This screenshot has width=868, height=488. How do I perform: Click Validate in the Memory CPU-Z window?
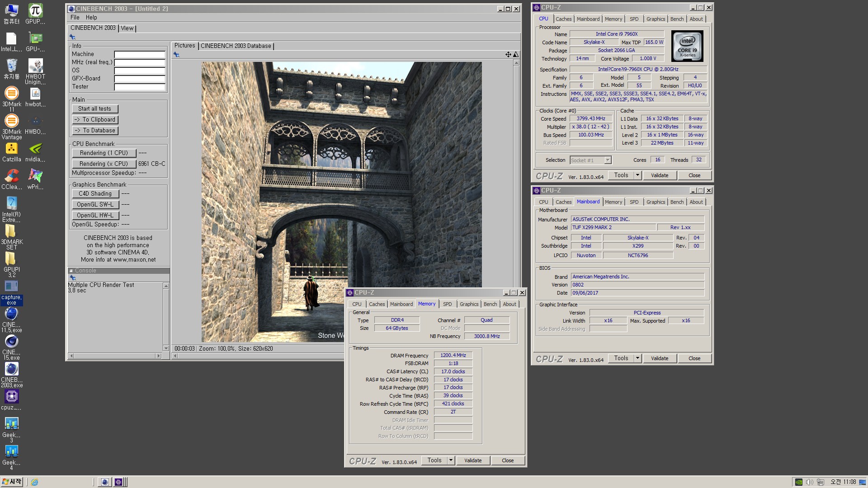[473, 460]
